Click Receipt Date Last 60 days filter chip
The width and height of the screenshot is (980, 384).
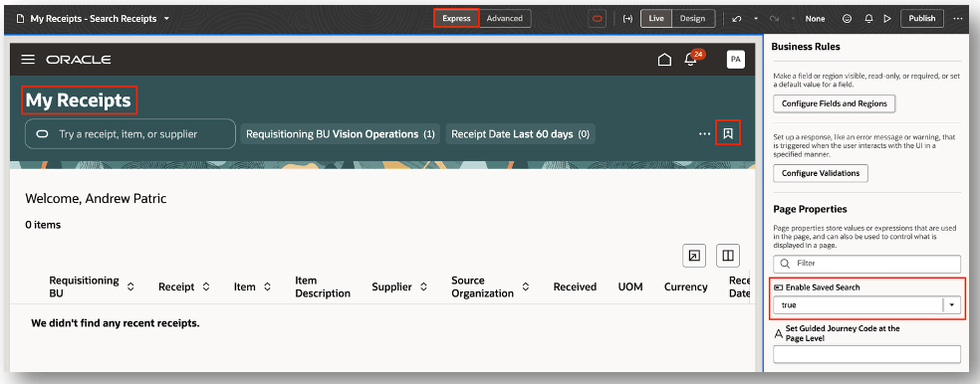coord(520,133)
